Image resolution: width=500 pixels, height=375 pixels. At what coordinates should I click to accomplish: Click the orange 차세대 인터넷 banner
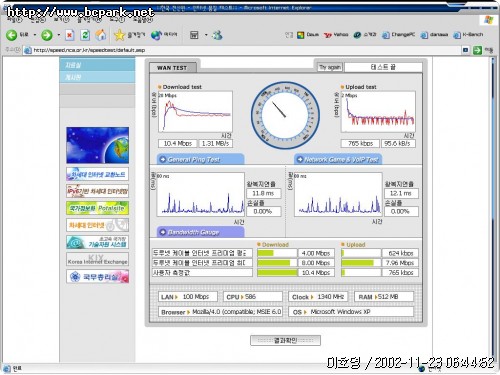97,225
